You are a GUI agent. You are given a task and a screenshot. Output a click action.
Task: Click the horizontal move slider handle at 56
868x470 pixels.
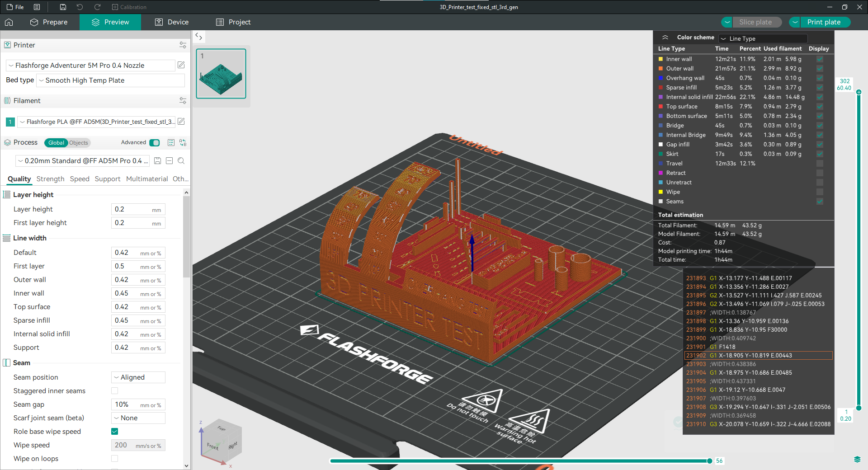pyautogui.click(x=709, y=461)
